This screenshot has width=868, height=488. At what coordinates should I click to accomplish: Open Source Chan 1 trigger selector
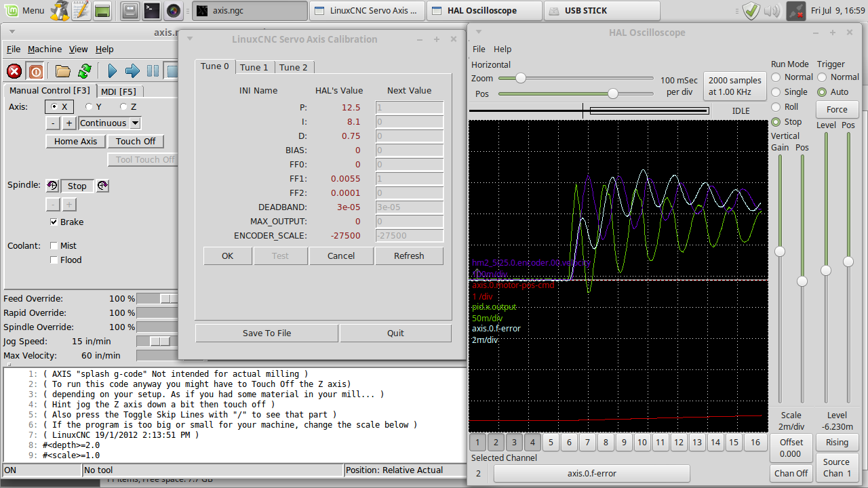(x=837, y=468)
